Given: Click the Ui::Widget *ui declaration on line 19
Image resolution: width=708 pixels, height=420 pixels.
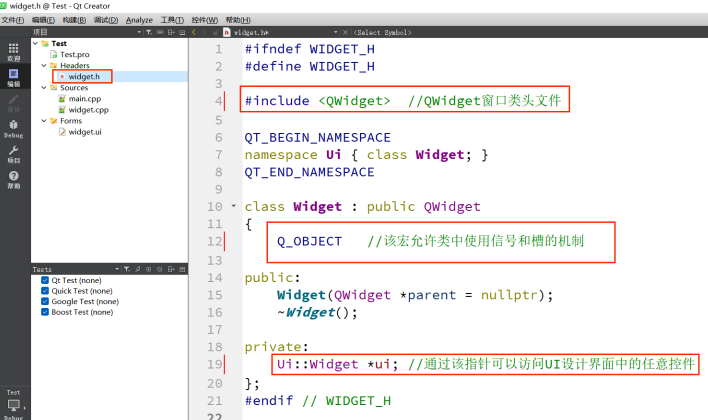Looking at the screenshot, I should (x=337, y=364).
